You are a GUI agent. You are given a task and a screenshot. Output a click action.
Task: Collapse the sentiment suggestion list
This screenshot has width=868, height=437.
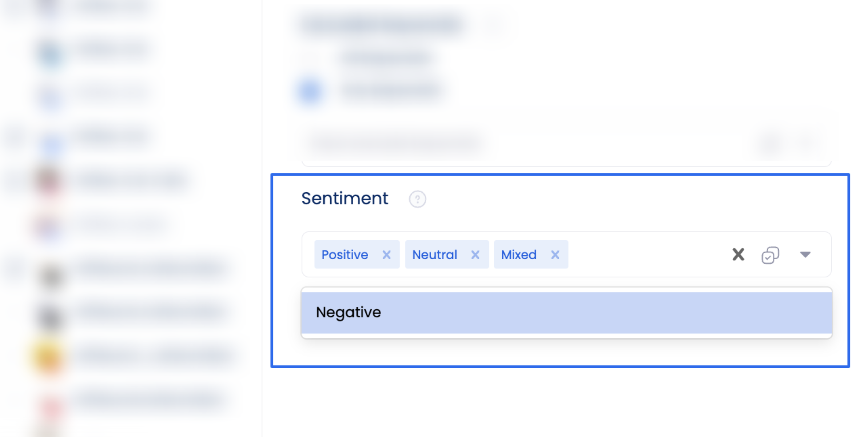(x=805, y=254)
